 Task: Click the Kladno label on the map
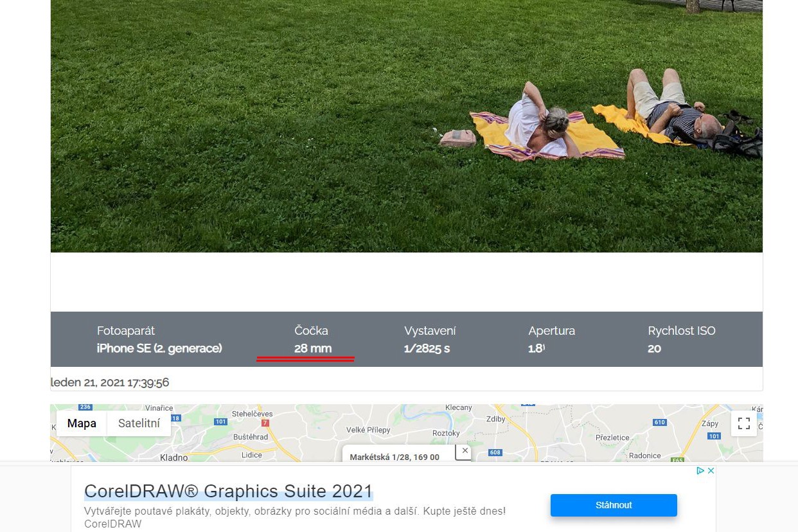[x=173, y=457]
